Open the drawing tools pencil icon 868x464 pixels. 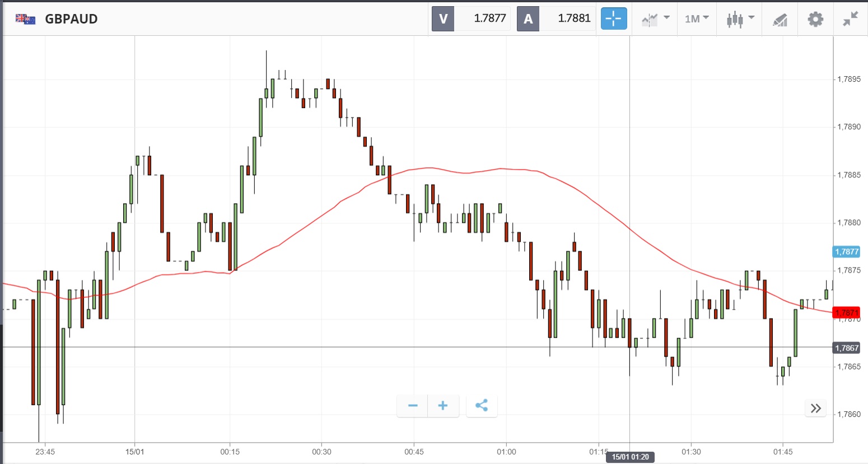[x=780, y=20]
